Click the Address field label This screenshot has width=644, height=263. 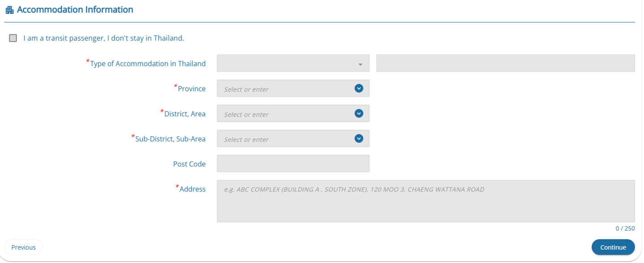point(192,189)
